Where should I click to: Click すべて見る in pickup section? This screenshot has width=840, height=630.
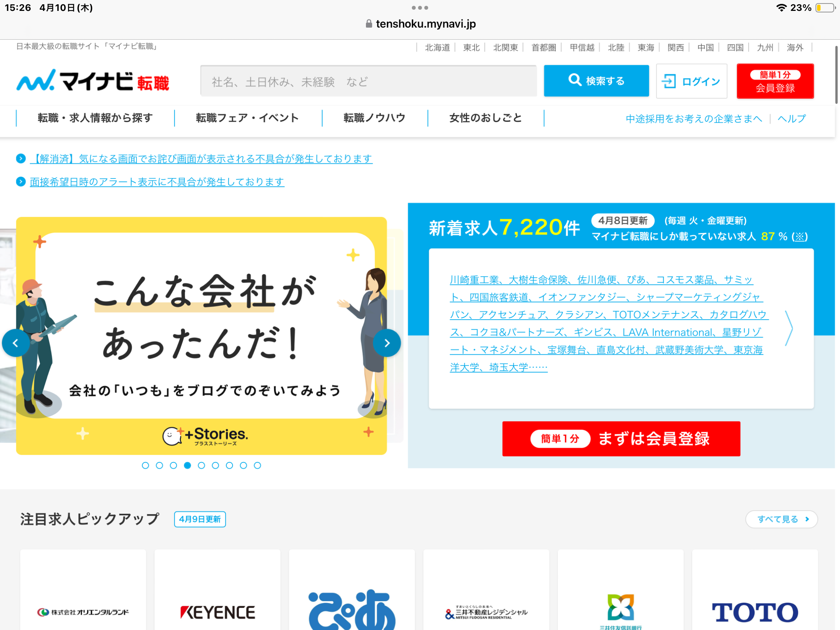click(782, 519)
